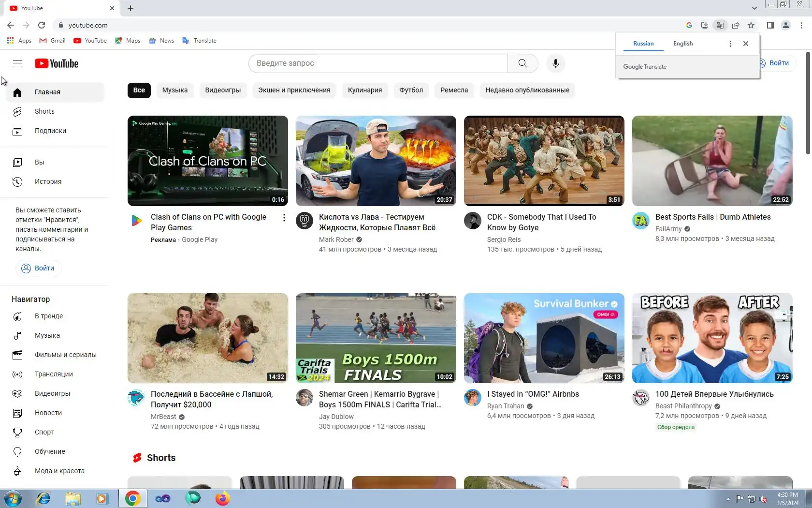Click the youtube.com address bar

[x=367, y=25]
